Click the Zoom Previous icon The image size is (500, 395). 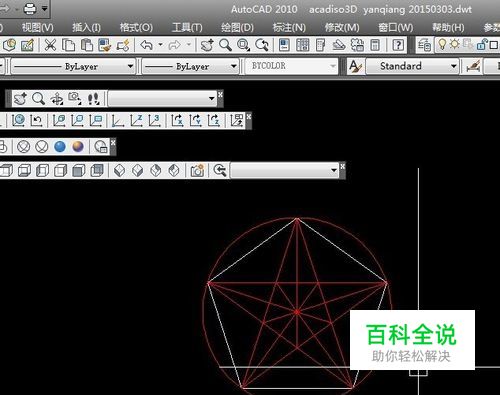pos(262,45)
